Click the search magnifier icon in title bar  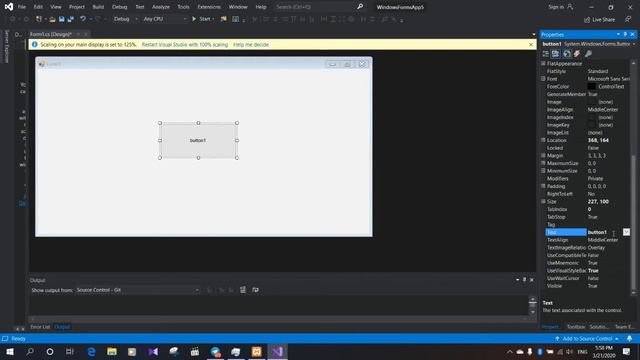(x=360, y=7)
